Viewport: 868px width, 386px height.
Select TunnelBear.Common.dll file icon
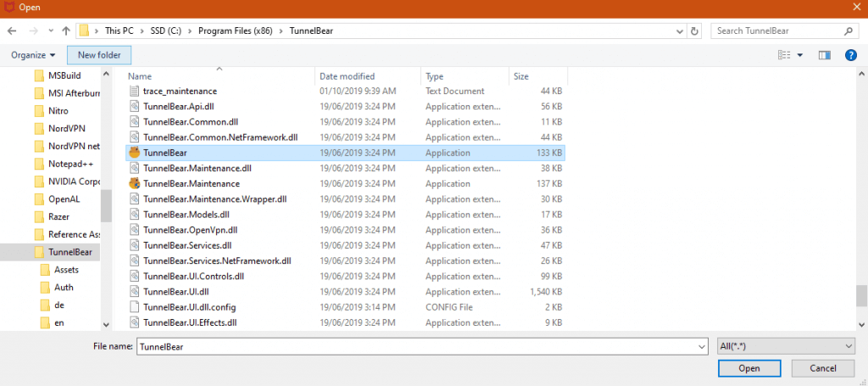click(134, 122)
